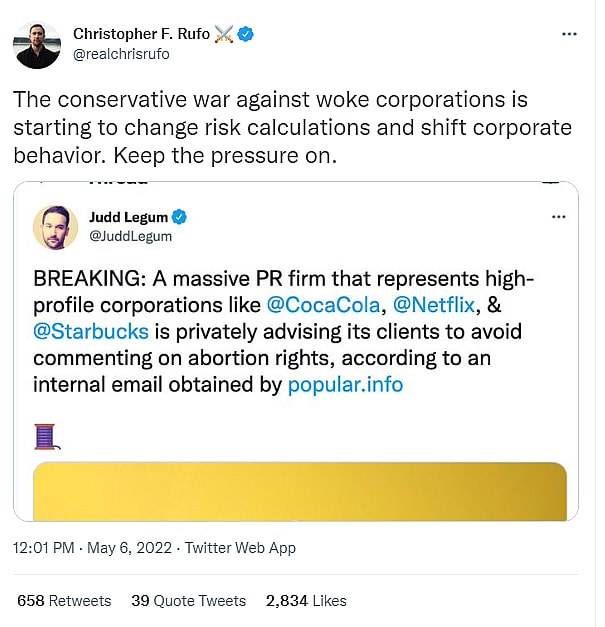
Task: Open the @CocaCola mention
Action: point(322,304)
